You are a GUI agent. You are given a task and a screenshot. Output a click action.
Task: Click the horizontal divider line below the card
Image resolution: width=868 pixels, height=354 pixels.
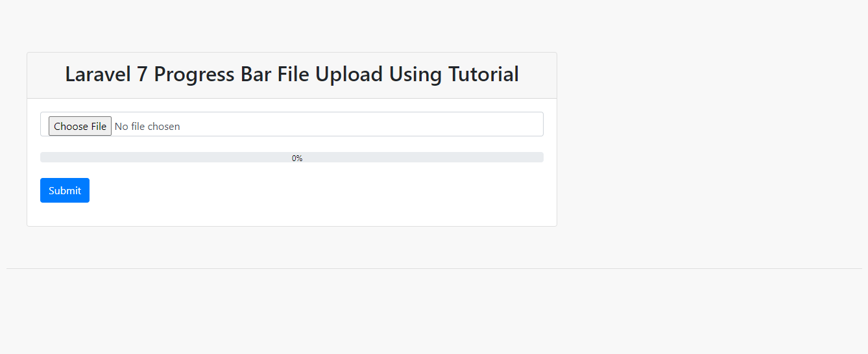(434, 268)
